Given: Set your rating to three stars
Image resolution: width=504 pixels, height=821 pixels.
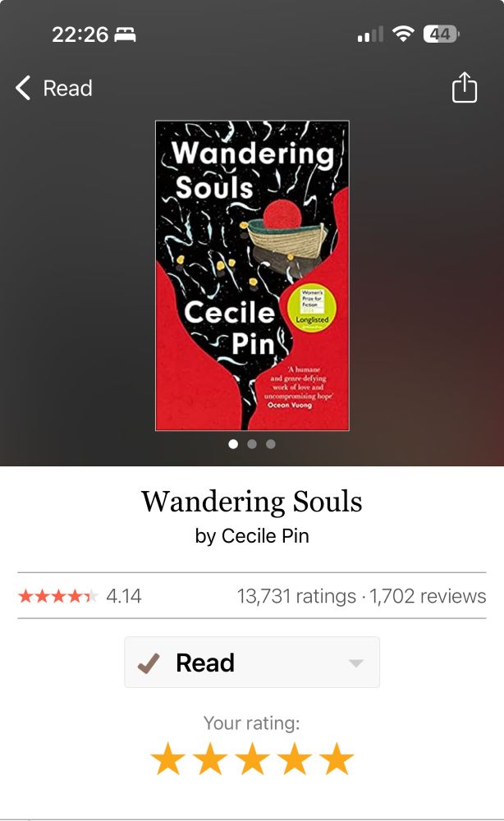Looking at the screenshot, I should click(252, 758).
